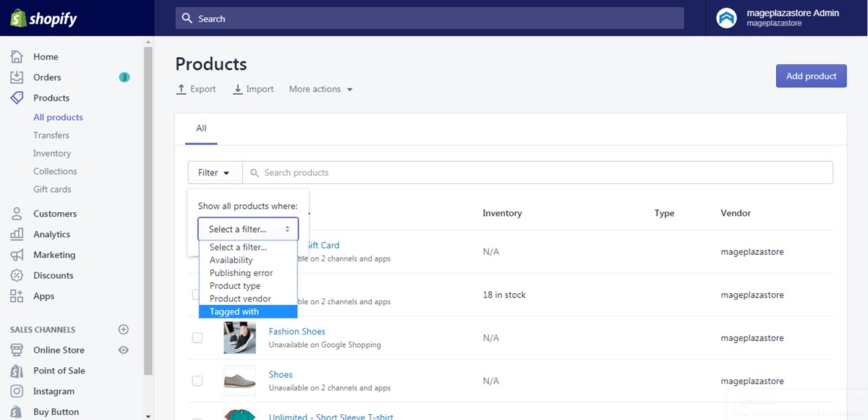
Task: Click the Customers person icon
Action: (x=17, y=214)
